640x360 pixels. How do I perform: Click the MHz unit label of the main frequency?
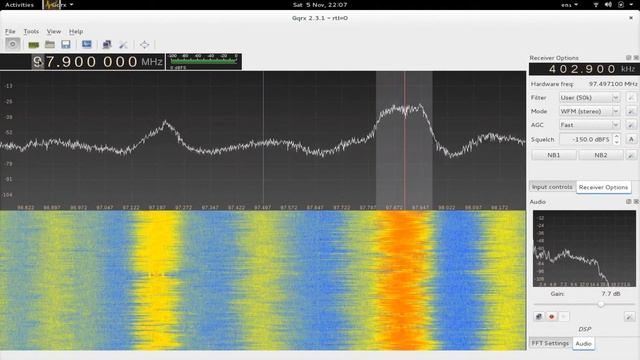152,62
